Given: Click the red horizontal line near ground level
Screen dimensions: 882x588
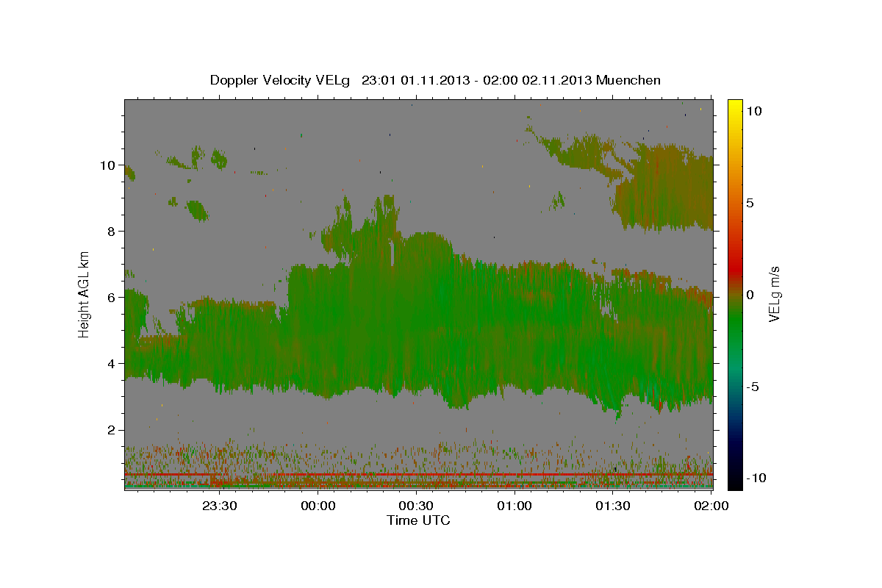Looking at the screenshot, I should [x=418, y=475].
